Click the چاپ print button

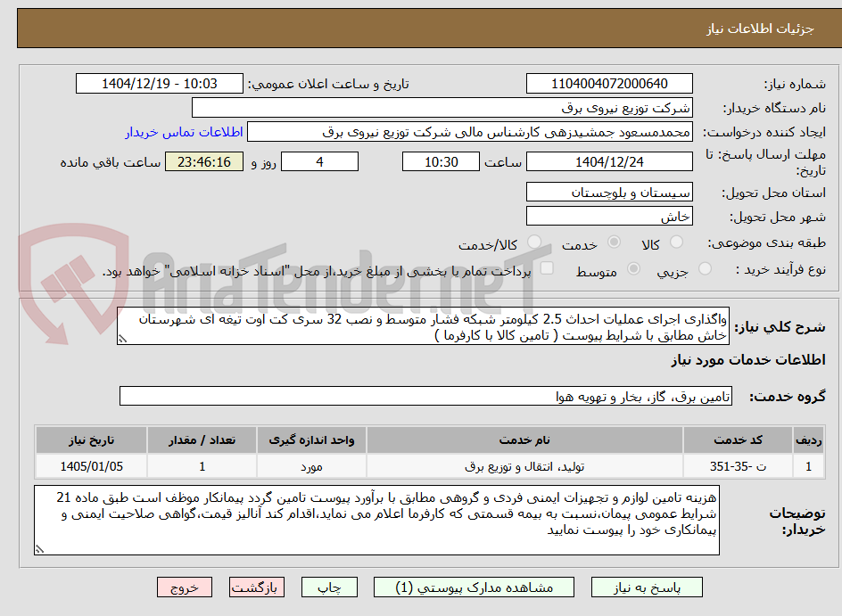coord(328,587)
